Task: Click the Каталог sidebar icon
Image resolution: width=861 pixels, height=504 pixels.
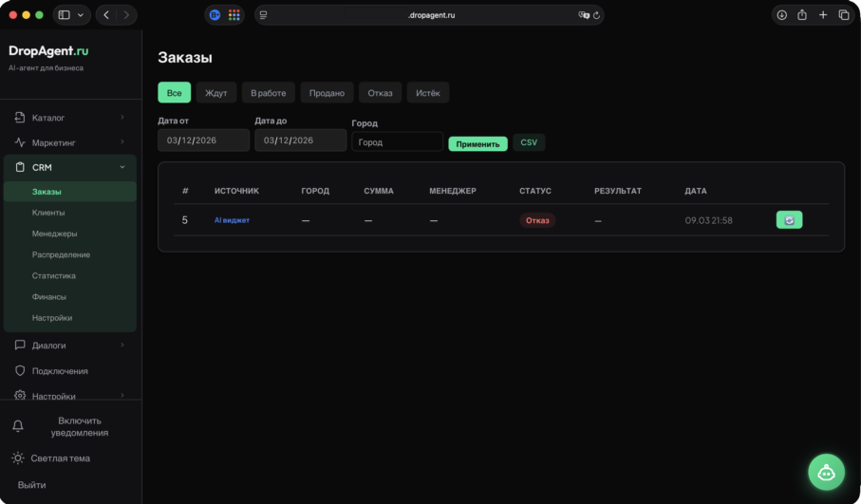Action: [20, 118]
